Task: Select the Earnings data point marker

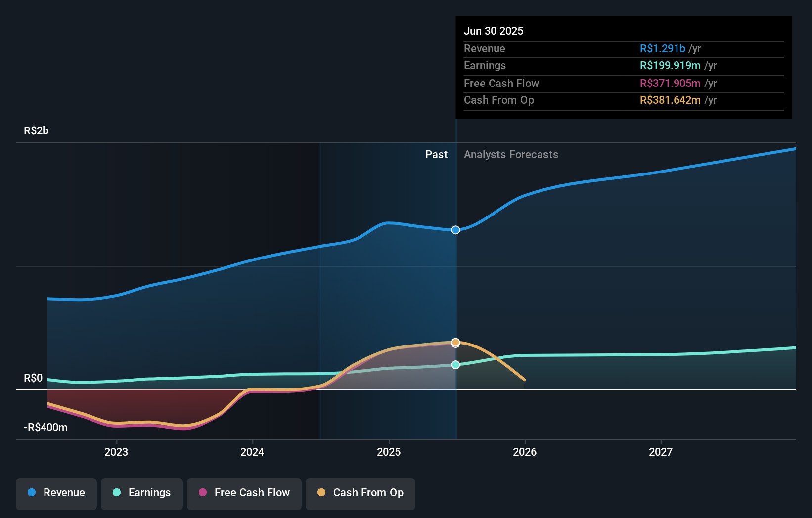Action: (455, 365)
